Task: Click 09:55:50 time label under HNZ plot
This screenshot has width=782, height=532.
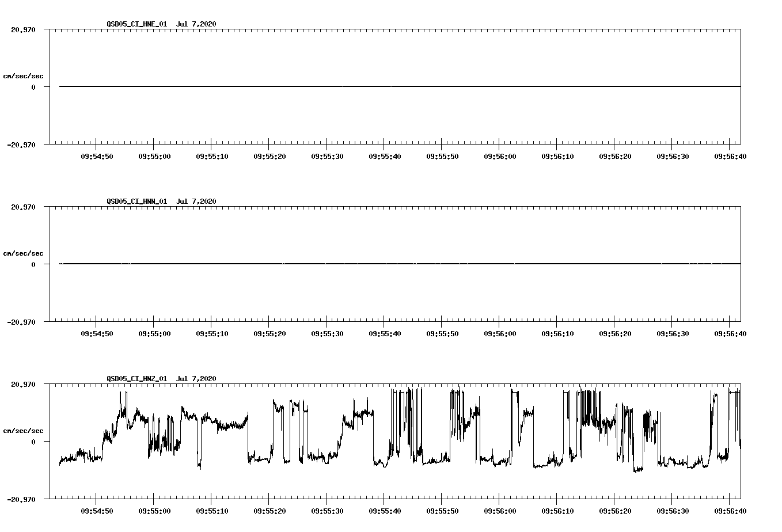Action: (x=442, y=511)
